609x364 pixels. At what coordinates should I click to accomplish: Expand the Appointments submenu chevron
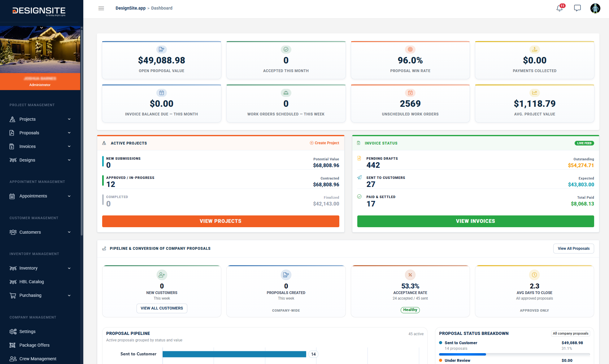tap(69, 196)
